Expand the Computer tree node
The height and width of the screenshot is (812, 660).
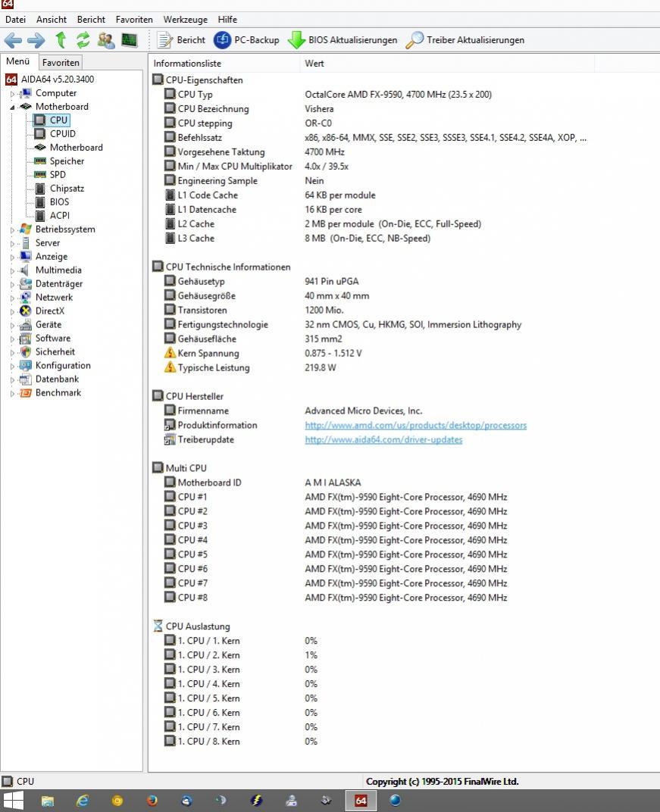(x=12, y=94)
